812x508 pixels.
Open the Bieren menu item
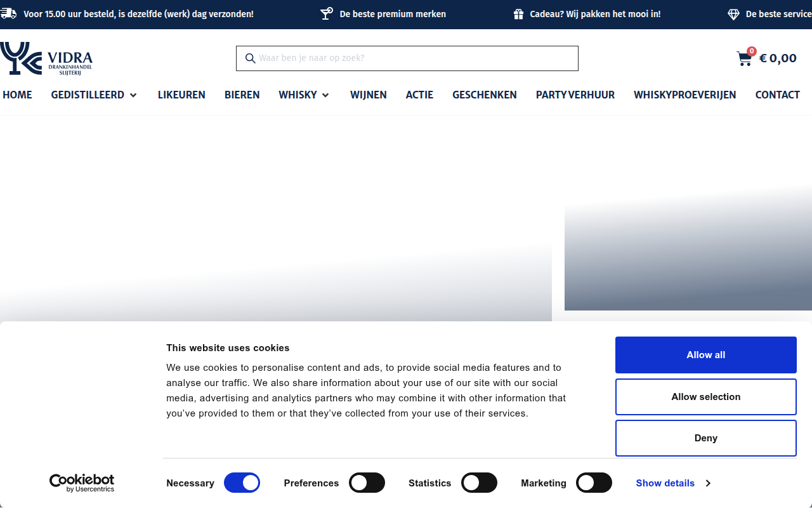[242, 95]
